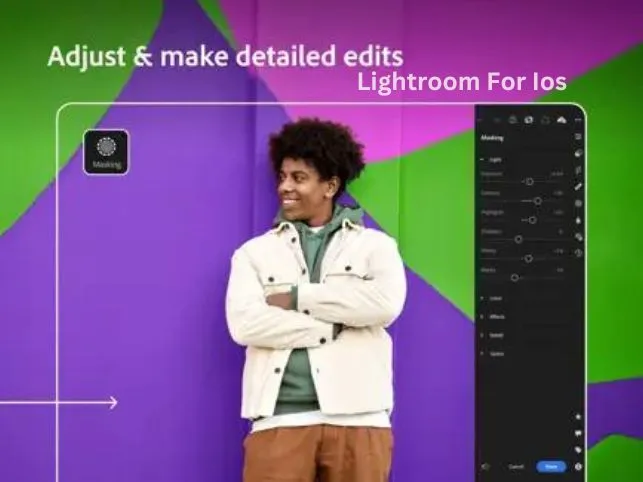The width and height of the screenshot is (643, 482).
Task: Select the Healing brush tool icon
Action: coord(578,187)
